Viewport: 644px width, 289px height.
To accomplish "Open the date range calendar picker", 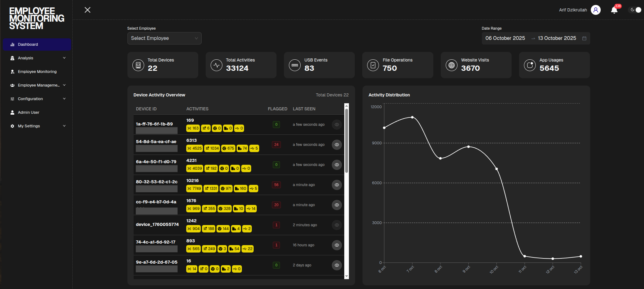I will click(585, 38).
